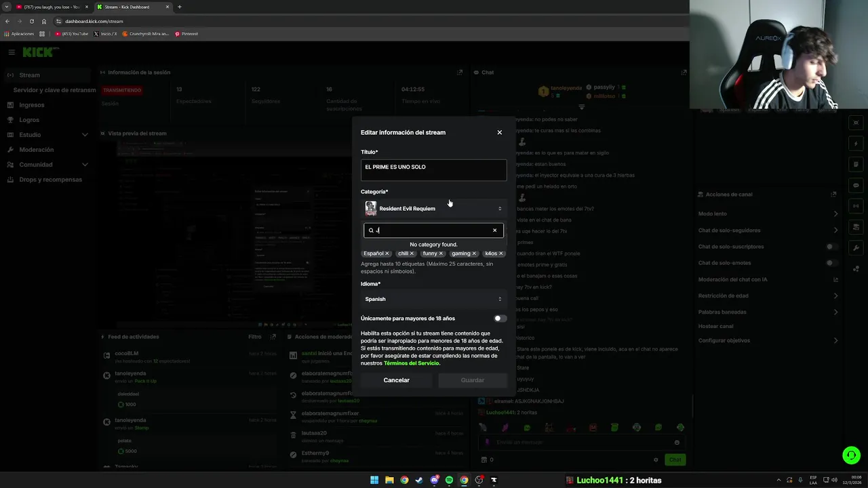Open the Pinterest bookmark

[x=186, y=34]
